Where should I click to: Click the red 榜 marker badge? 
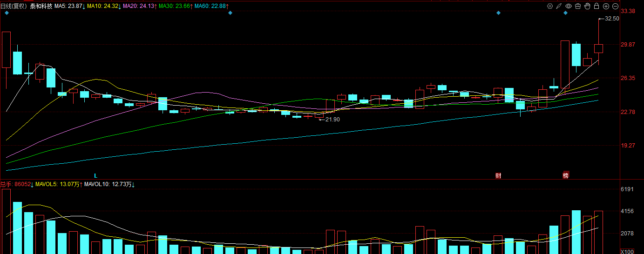(566, 175)
